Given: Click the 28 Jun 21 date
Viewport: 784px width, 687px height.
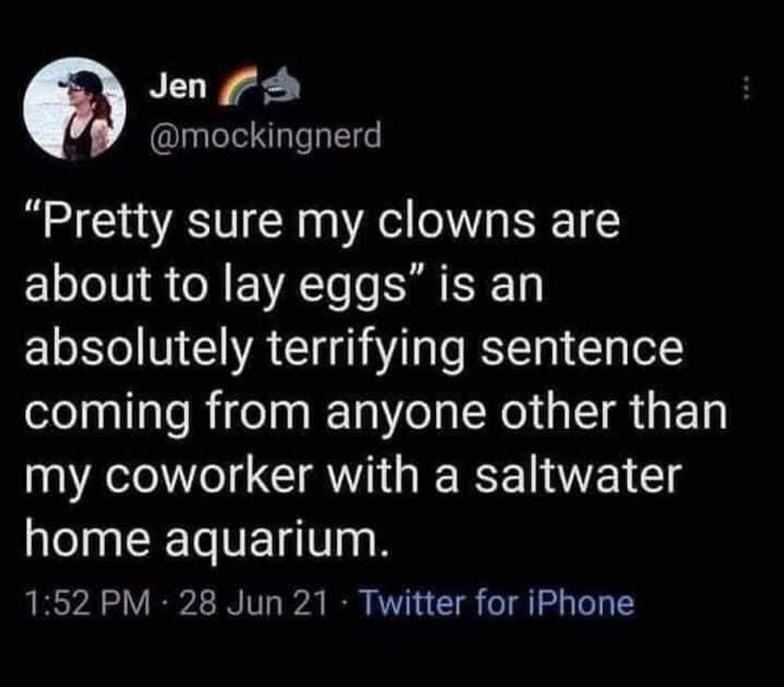Looking at the screenshot, I should coord(252,603).
